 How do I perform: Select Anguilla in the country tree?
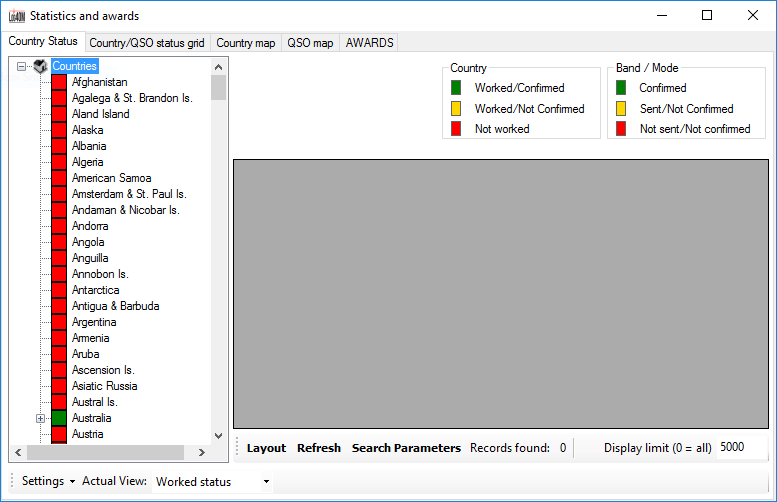point(90,258)
